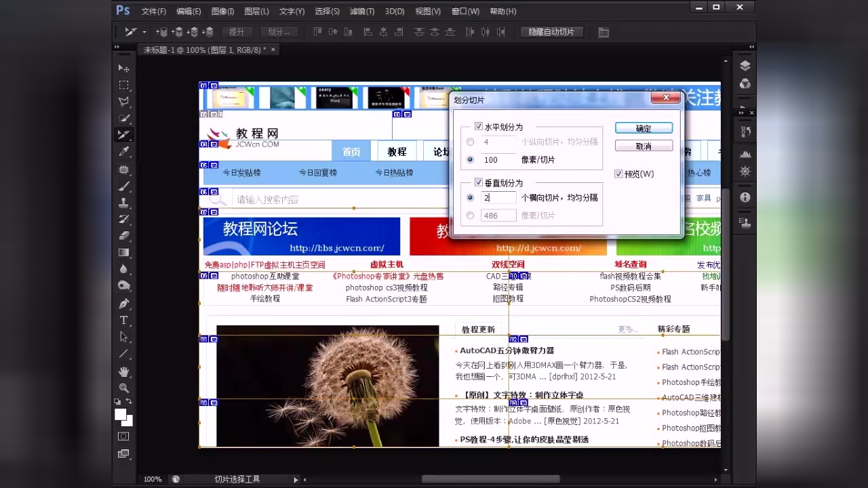Select the History Brush tool

(123, 220)
